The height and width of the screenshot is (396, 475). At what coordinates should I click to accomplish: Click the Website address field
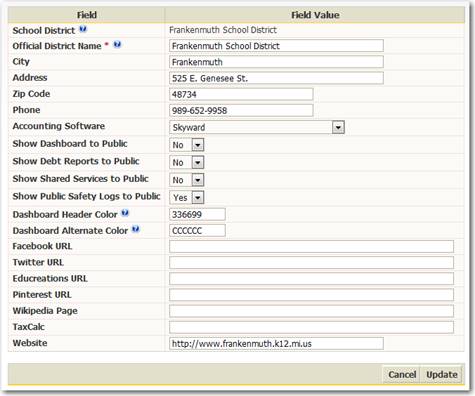coord(276,343)
